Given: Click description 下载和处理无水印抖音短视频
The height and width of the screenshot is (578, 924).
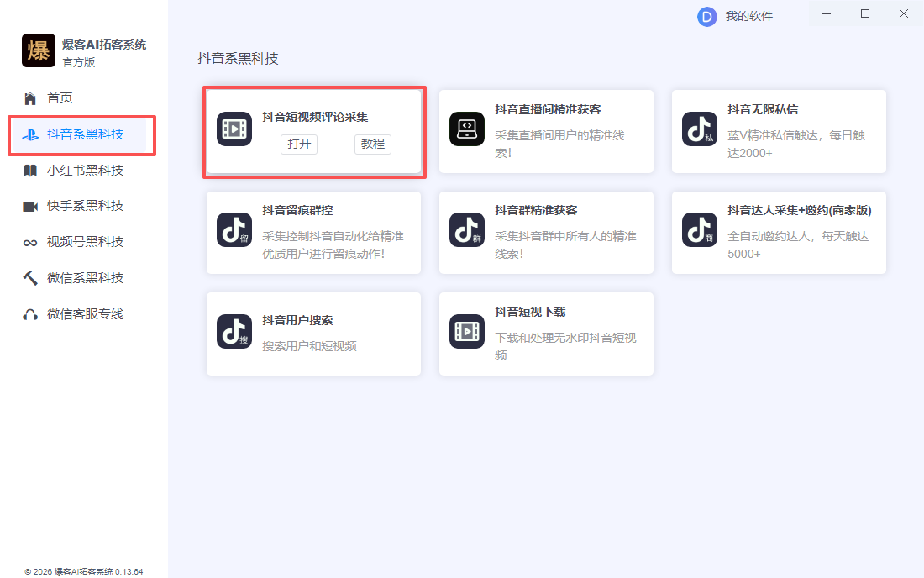Looking at the screenshot, I should pyautogui.click(x=565, y=346).
